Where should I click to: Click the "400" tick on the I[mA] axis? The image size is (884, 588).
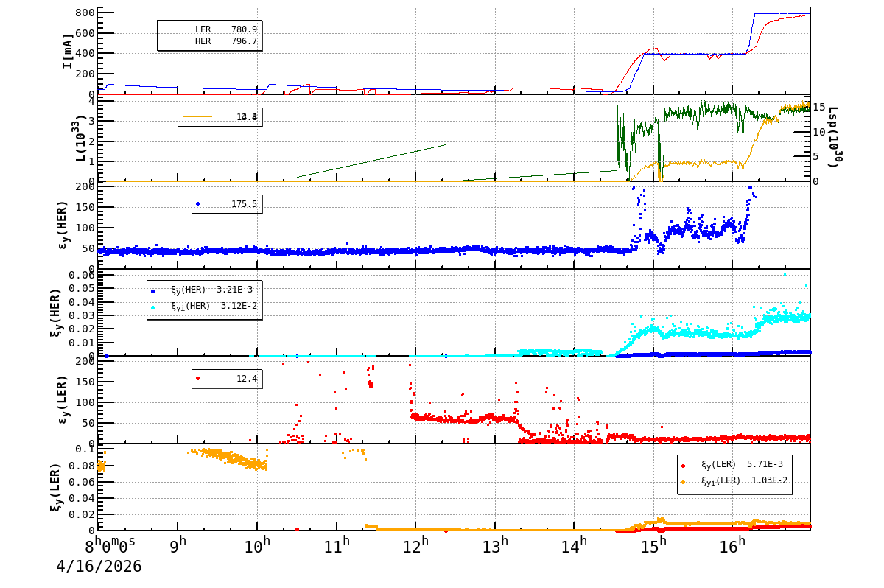pos(84,54)
